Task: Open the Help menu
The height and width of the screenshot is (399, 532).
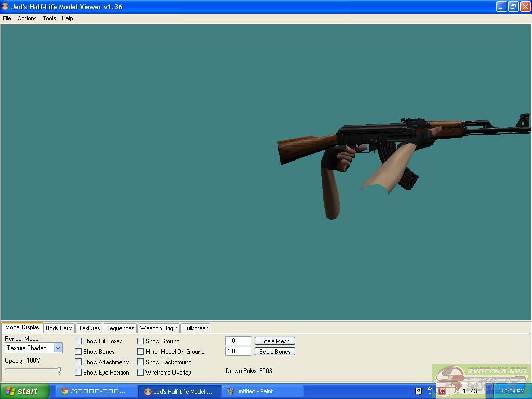Action: (67, 18)
